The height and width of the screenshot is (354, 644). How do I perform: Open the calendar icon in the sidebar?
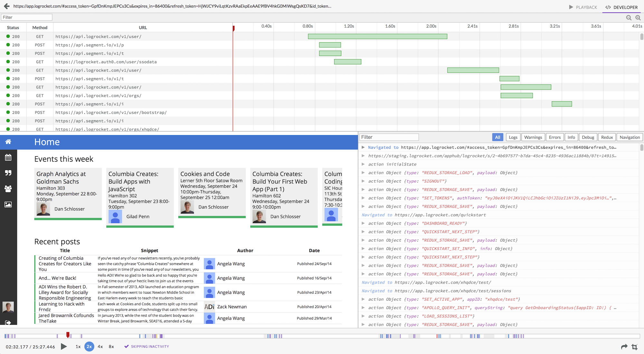[x=8, y=157]
